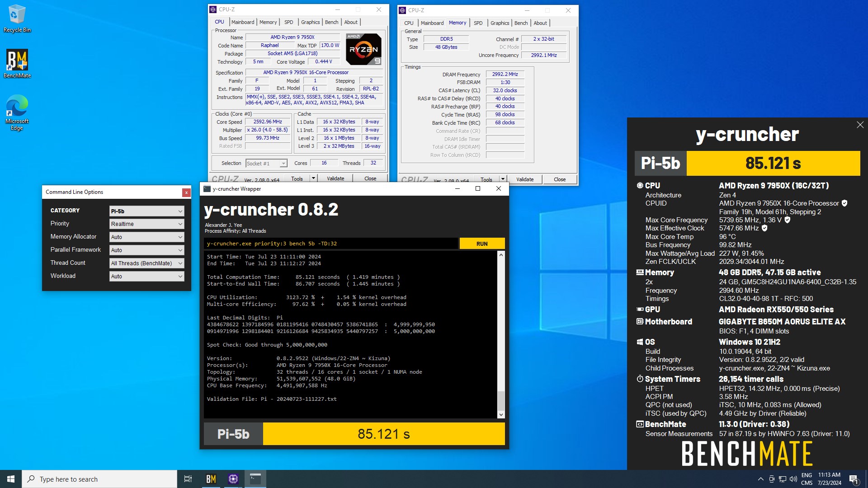
Task: Click the Motherboard section icon
Action: tap(640, 322)
